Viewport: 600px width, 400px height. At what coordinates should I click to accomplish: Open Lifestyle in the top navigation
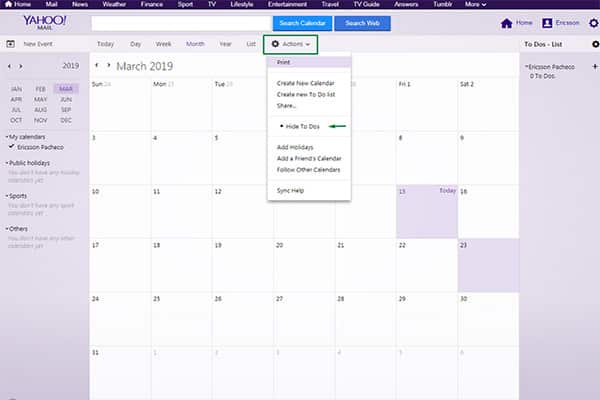(x=241, y=4)
